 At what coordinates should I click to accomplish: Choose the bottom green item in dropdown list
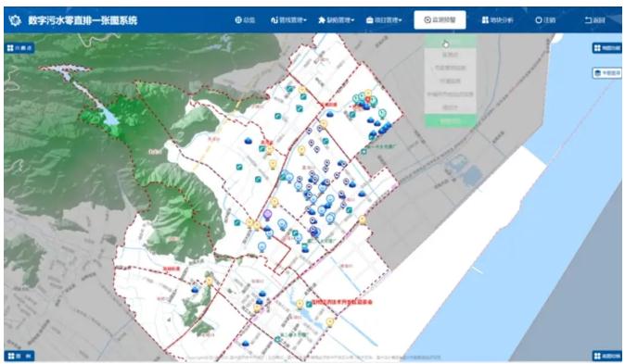tap(451, 120)
